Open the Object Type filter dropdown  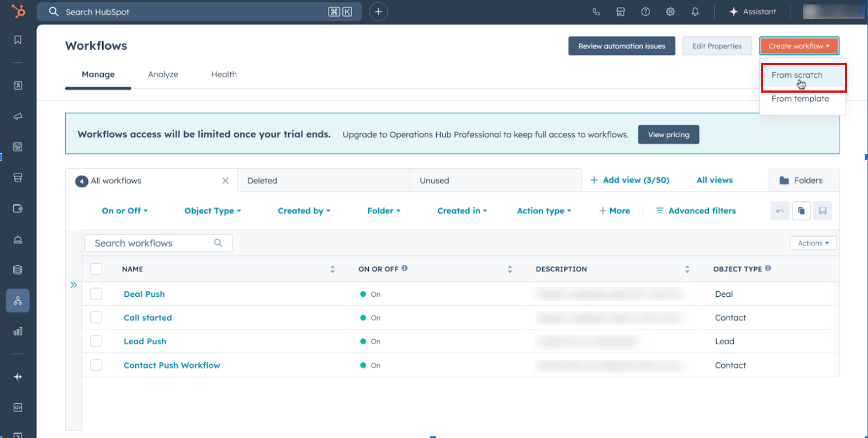pos(213,211)
